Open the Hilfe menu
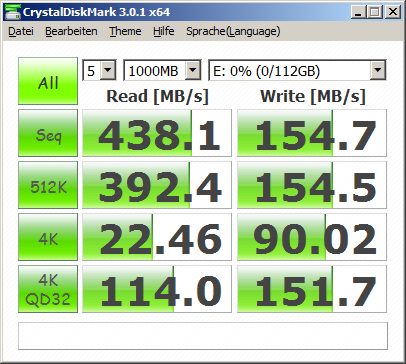The height and width of the screenshot is (364, 406). 164,31
